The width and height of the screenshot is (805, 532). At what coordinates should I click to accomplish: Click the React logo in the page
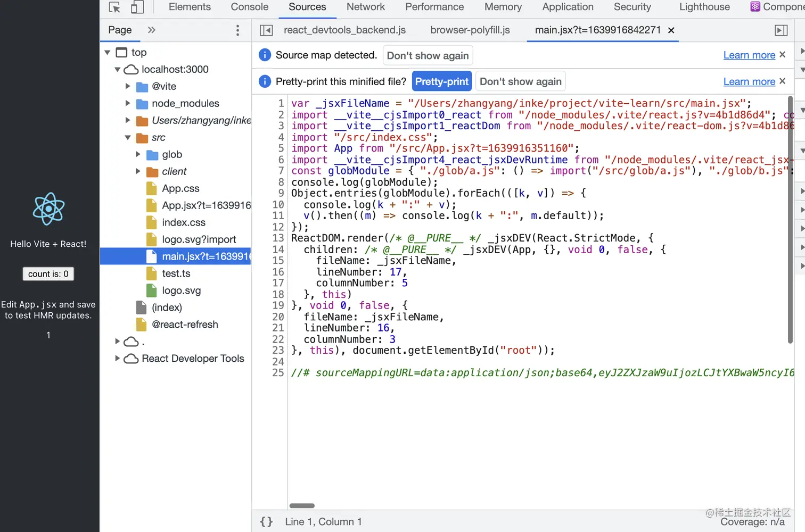[48, 209]
